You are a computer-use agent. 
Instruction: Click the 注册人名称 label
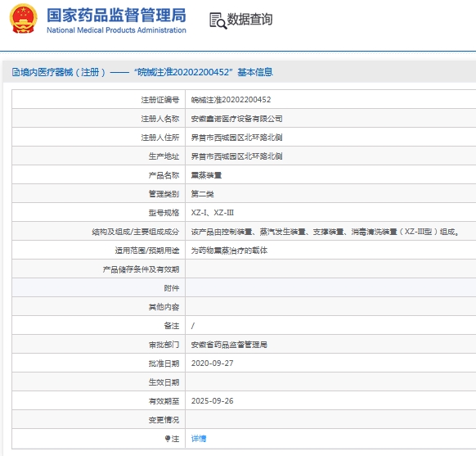coord(160,119)
